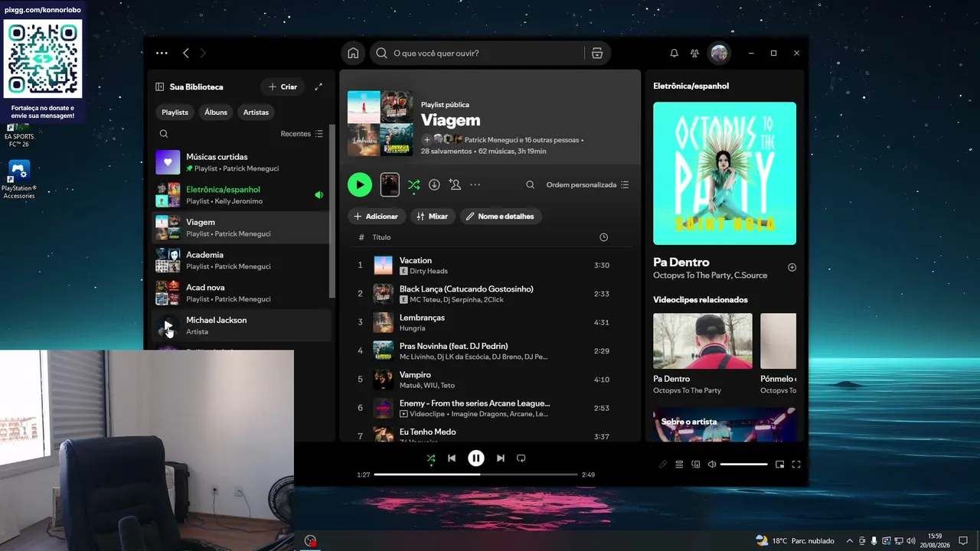Open the Friend Activity icon
980x551 pixels.
pyautogui.click(x=694, y=53)
